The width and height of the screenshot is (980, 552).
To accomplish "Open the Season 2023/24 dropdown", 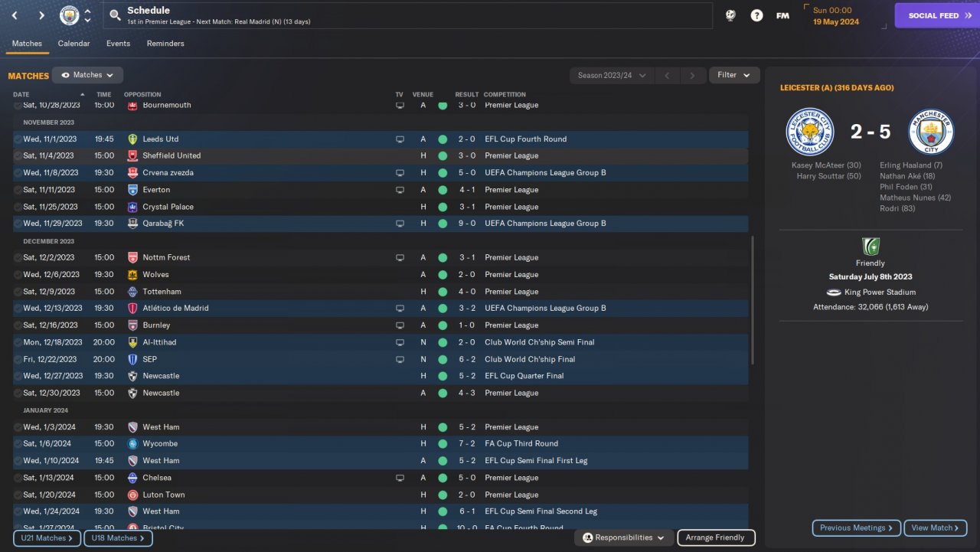I will tap(612, 75).
